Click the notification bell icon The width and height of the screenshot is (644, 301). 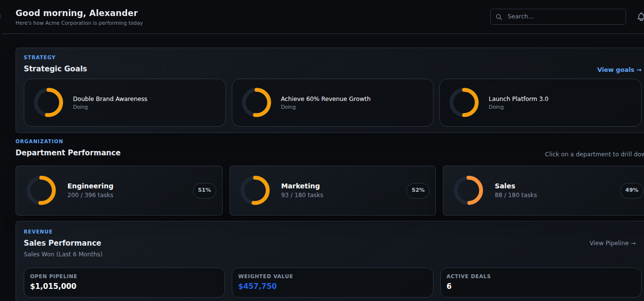point(641,17)
